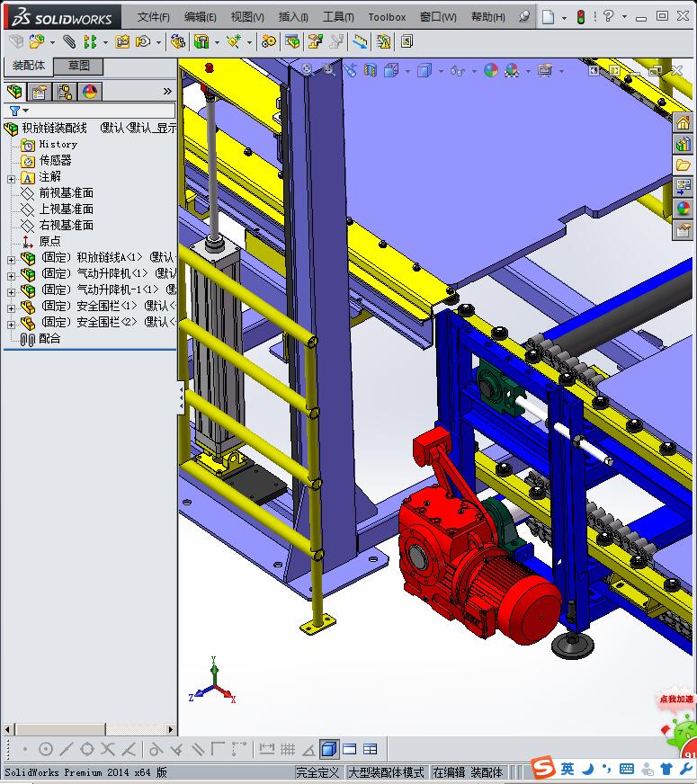Expand the manager tabs chevron (») button

pyautogui.click(x=167, y=91)
